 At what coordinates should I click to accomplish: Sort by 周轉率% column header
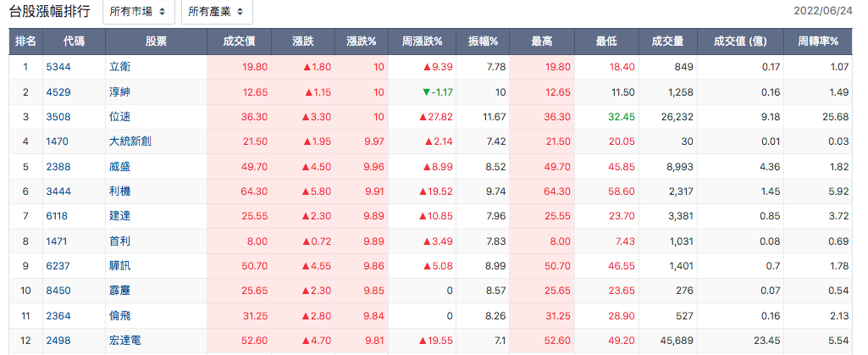tap(818, 42)
